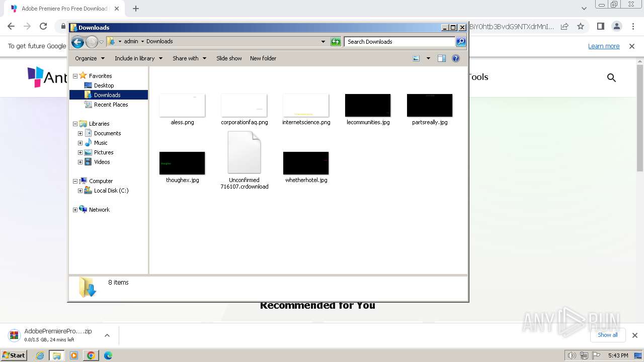This screenshot has height=362, width=644.
Task: Select thoughex.jpg file
Action: [x=182, y=167]
